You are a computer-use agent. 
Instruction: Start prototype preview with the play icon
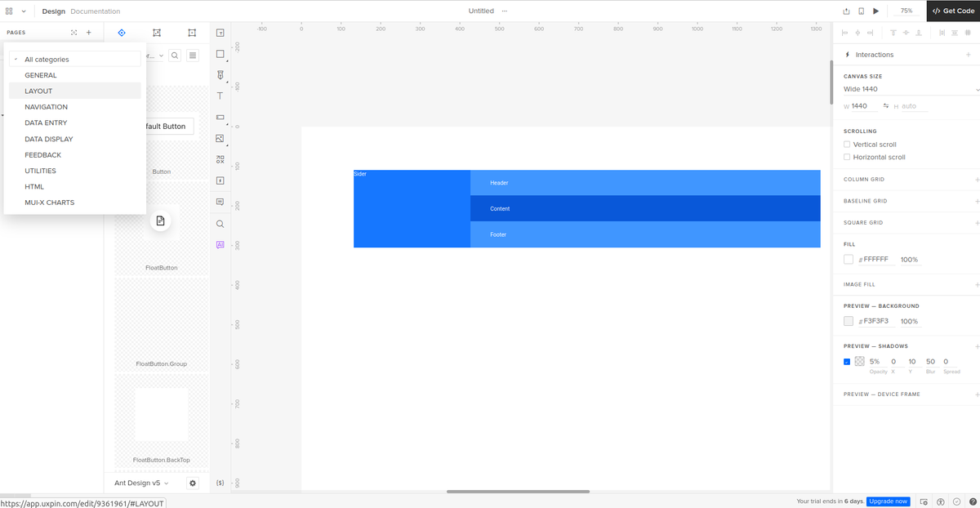(875, 11)
